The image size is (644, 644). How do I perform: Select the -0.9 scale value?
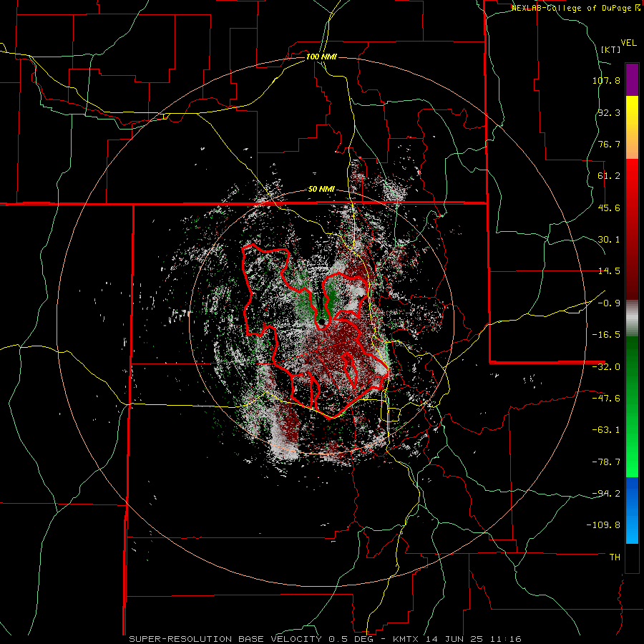(x=609, y=303)
